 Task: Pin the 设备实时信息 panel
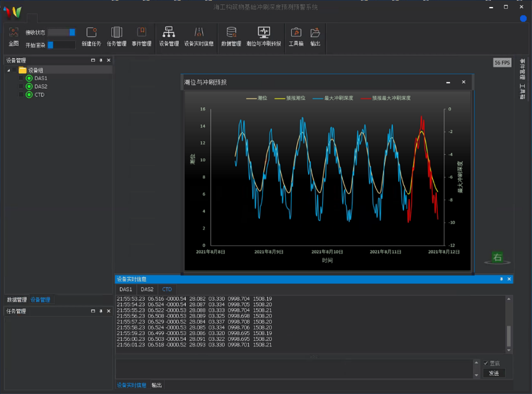[501, 279]
